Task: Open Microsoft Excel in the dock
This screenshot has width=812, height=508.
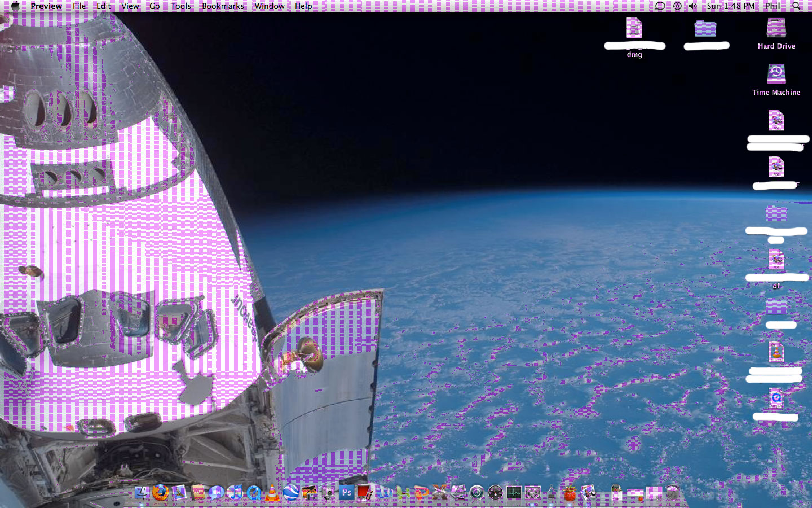Action: 403,493
